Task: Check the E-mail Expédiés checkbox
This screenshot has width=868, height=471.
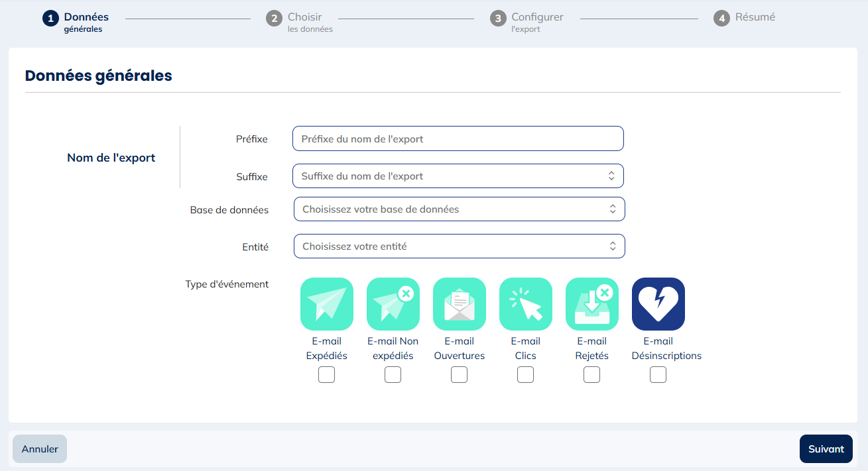Action: pyautogui.click(x=326, y=375)
